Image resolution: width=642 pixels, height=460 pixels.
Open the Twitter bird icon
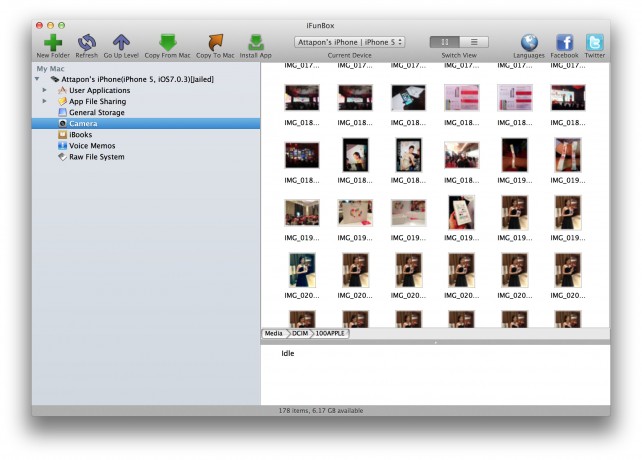[x=595, y=42]
